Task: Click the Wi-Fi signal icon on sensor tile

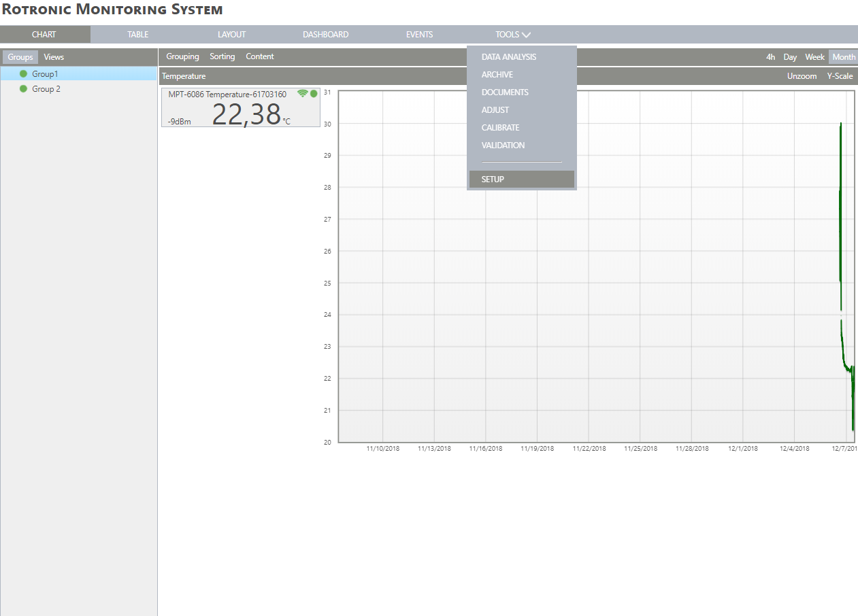Action: tap(303, 94)
